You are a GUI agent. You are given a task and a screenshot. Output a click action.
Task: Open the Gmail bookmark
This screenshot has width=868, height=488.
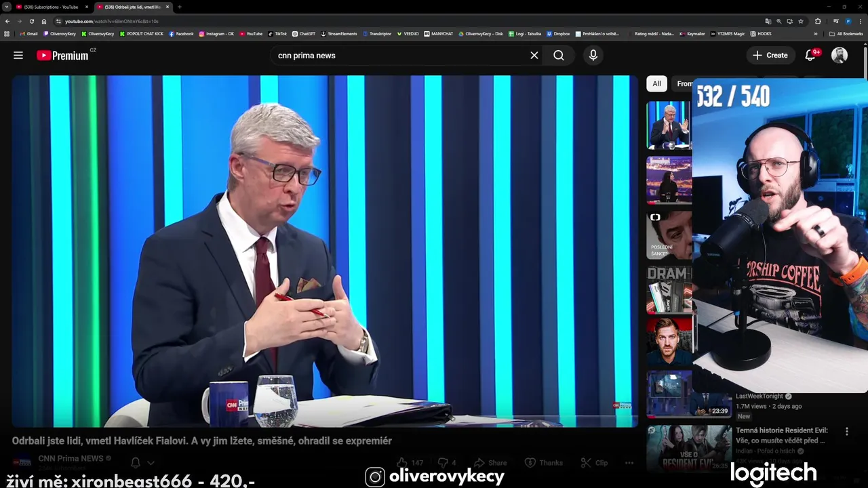coord(28,33)
